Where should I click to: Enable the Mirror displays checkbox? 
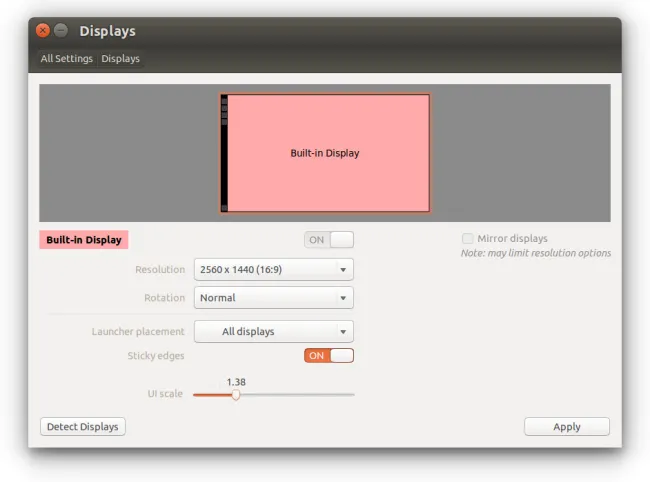(x=468, y=239)
